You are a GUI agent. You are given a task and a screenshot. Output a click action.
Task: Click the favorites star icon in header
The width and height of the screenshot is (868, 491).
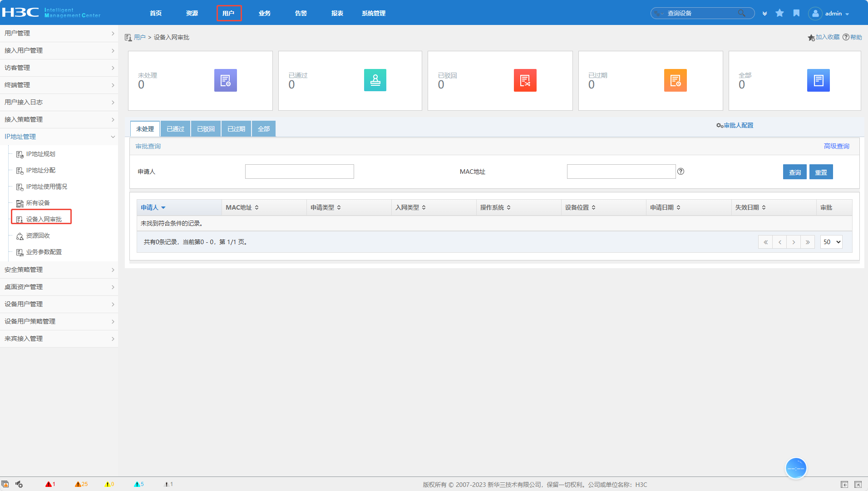coord(780,13)
